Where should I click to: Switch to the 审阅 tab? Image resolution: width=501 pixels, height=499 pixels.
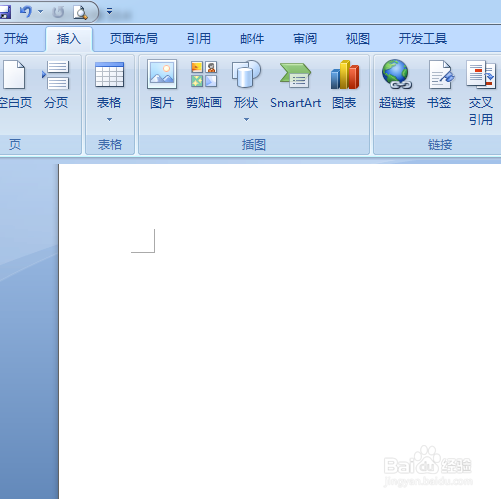(x=305, y=39)
